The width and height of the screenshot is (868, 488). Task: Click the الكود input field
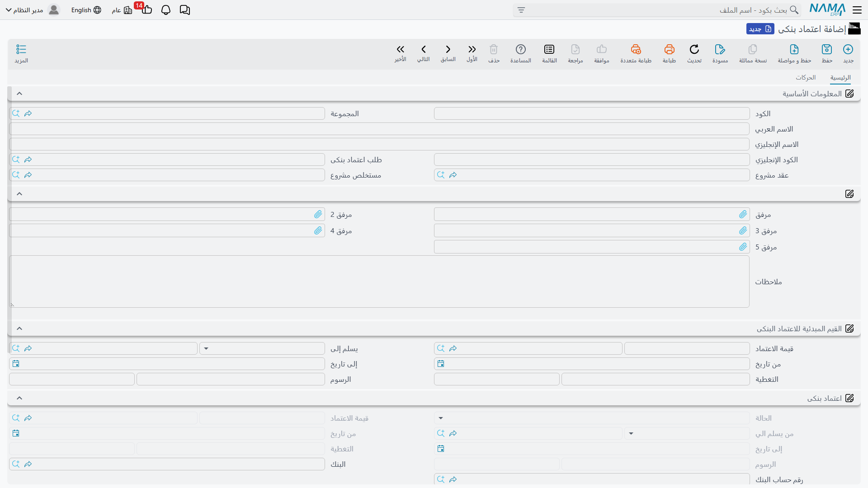[x=592, y=113]
